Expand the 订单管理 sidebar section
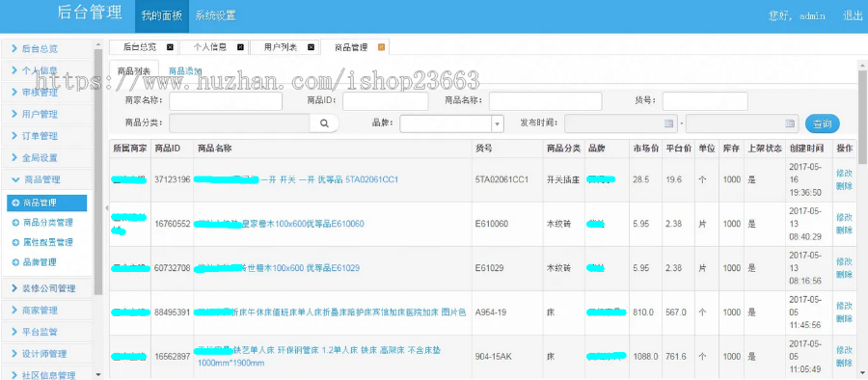868x380 pixels. (47, 136)
